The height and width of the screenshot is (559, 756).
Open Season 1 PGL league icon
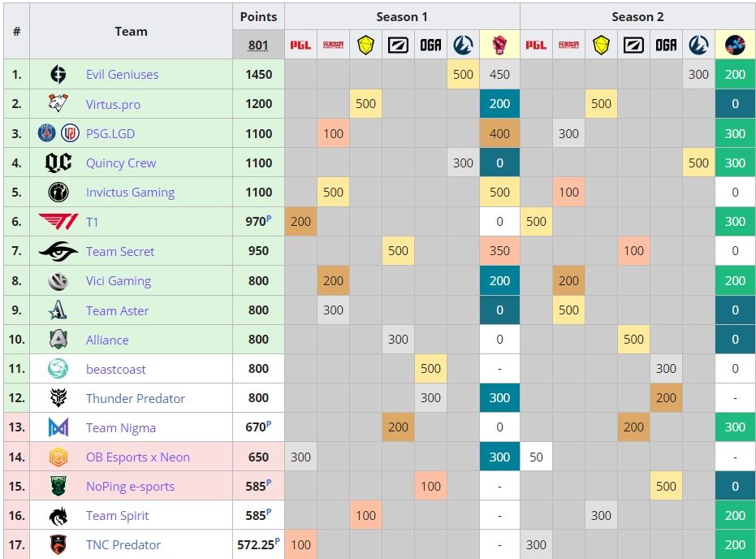point(300,45)
